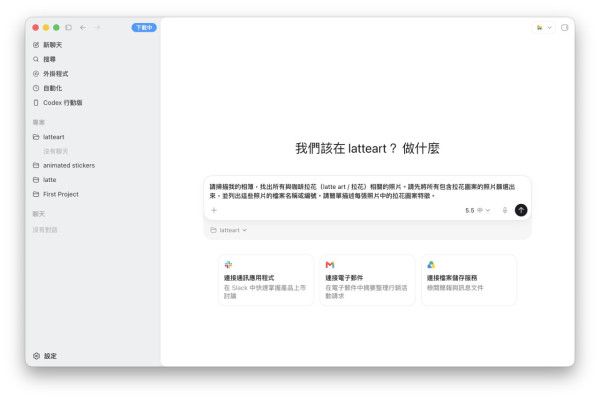This screenshot has height=400, width=600.
Task: Open the Codex mobile menu item
Action: [x=63, y=103]
